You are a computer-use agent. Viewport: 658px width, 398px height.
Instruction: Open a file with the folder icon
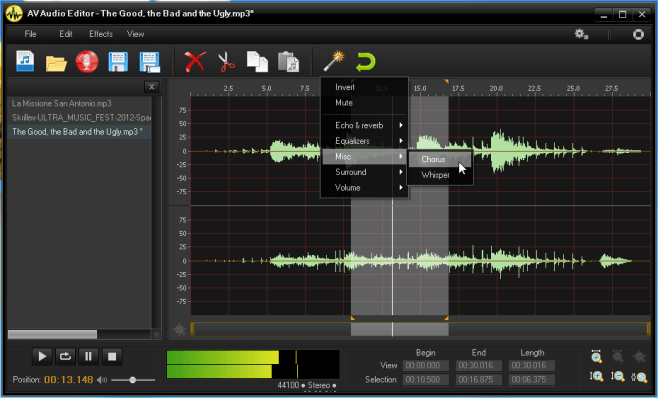coord(56,64)
